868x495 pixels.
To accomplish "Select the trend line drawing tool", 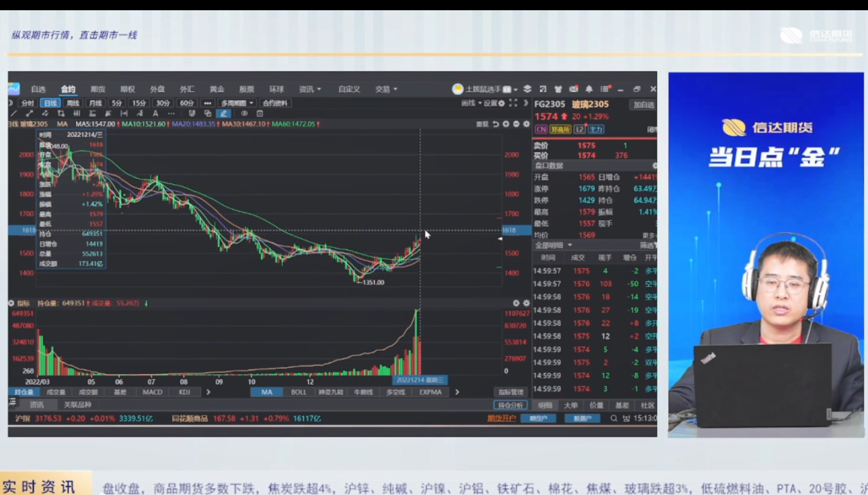I will (x=13, y=113).
